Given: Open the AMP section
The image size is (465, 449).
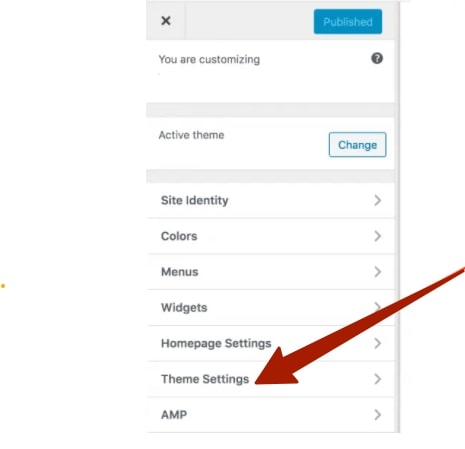Looking at the screenshot, I should point(270,415).
